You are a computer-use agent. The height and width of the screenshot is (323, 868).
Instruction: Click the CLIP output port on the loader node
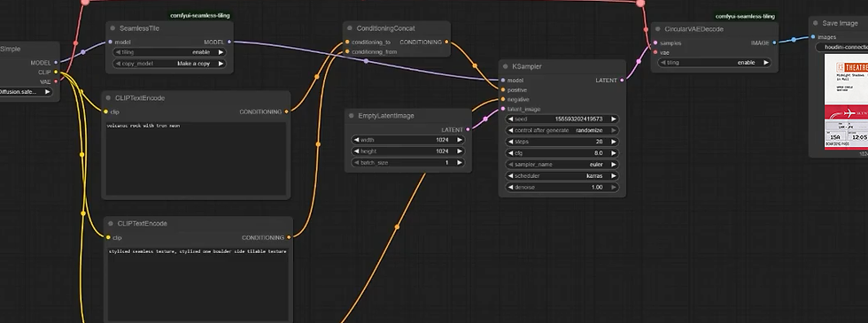pyautogui.click(x=56, y=72)
